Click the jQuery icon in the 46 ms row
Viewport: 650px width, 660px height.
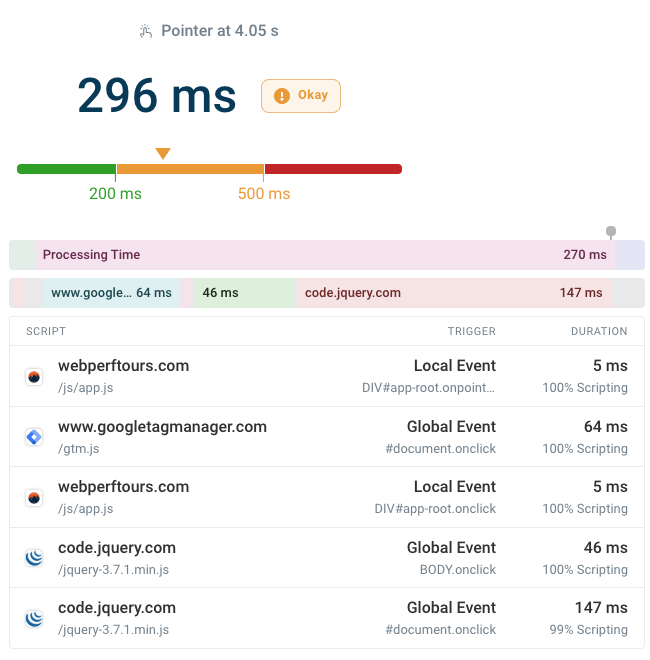pyautogui.click(x=34, y=558)
